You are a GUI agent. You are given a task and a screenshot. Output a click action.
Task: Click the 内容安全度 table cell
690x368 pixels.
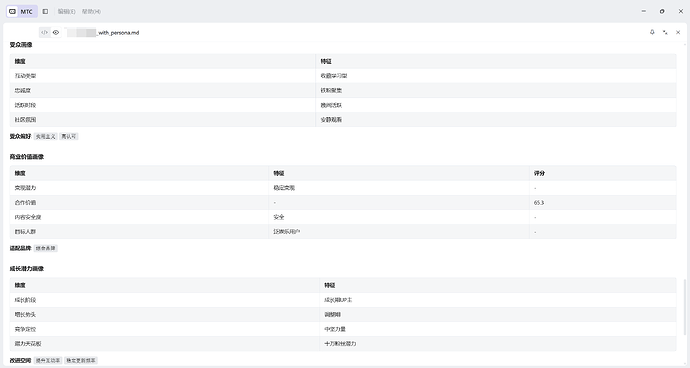[x=139, y=217]
